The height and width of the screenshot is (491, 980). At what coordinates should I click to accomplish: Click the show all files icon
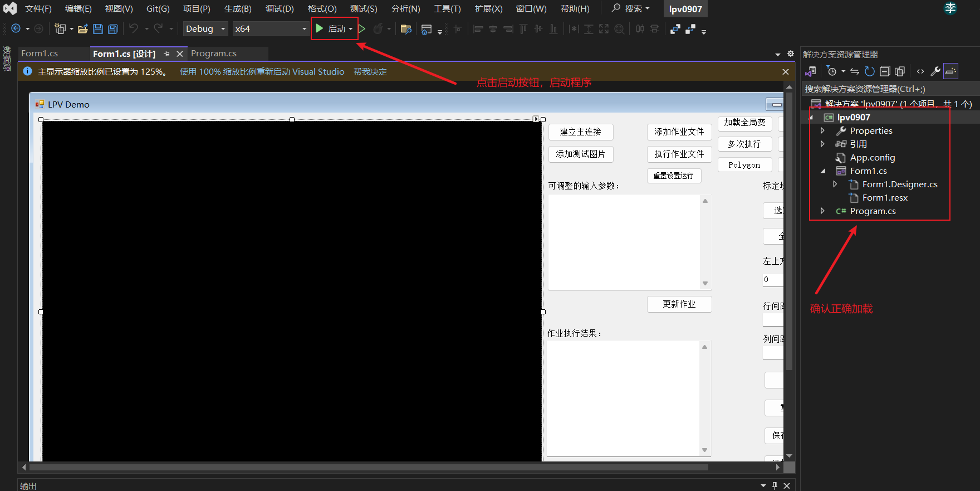click(900, 71)
